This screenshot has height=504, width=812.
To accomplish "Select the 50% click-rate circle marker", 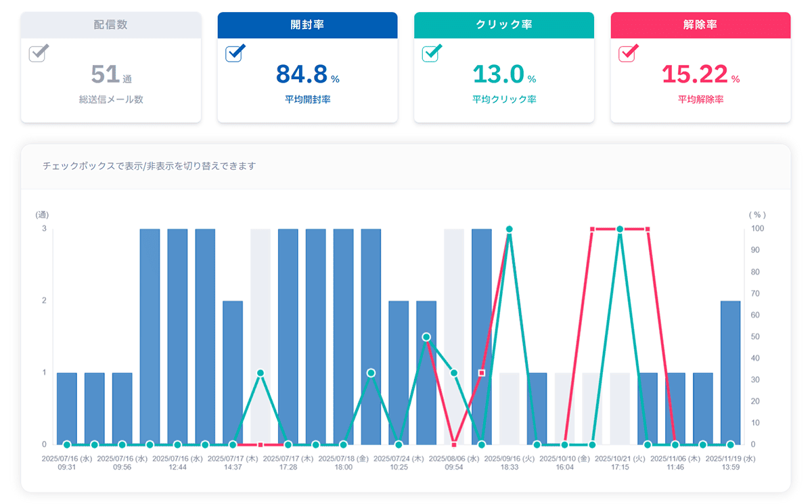I will point(426,337).
